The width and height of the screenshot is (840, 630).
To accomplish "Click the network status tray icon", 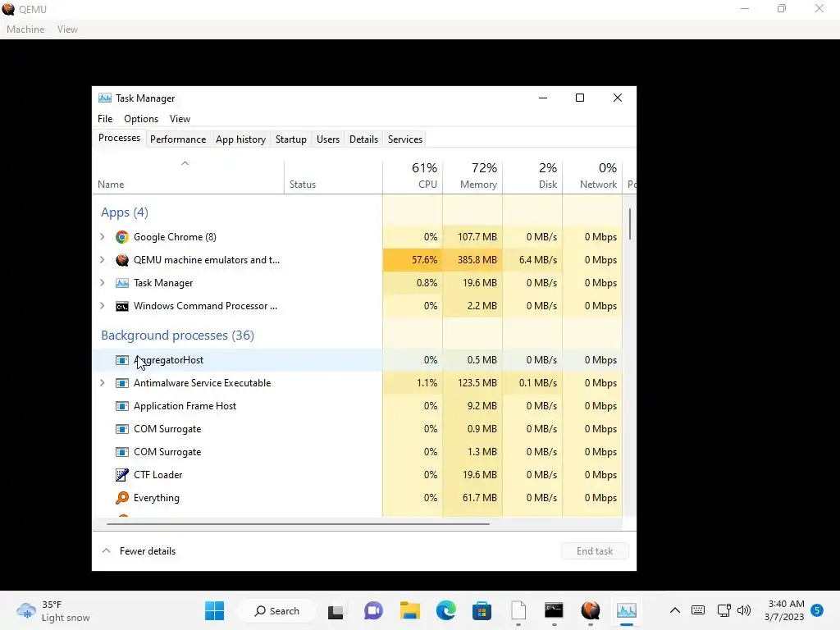I will click(x=724, y=610).
